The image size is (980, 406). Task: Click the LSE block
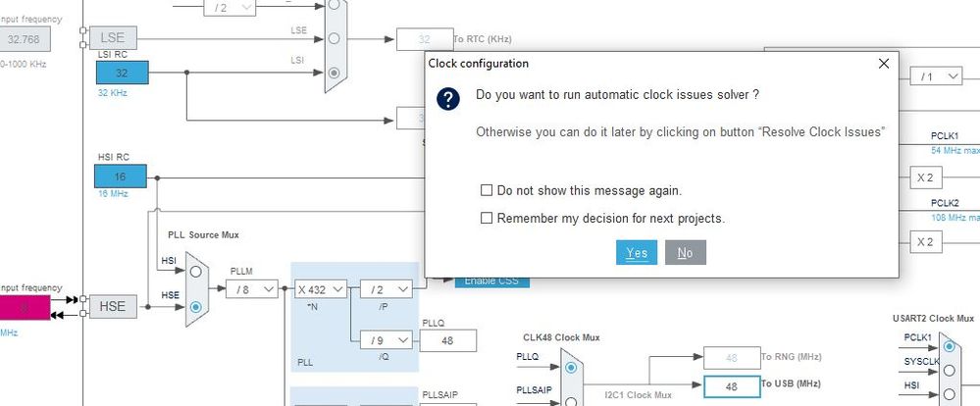pyautogui.click(x=113, y=38)
